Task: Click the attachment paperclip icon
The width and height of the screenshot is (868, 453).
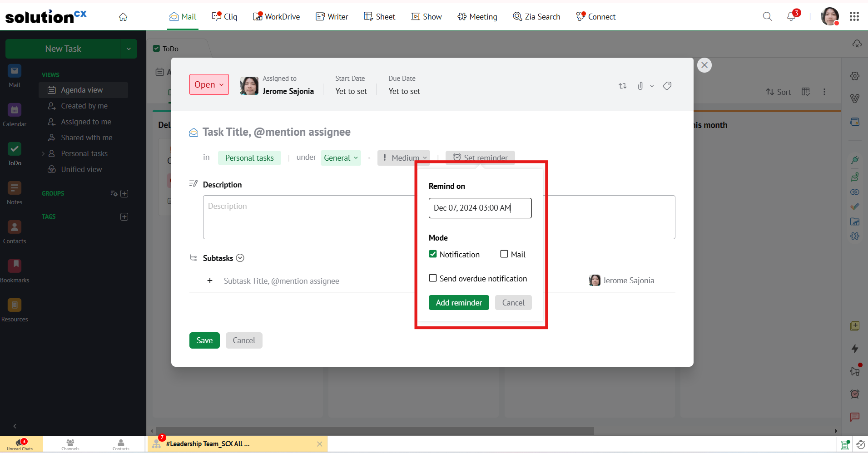Action: click(x=640, y=86)
